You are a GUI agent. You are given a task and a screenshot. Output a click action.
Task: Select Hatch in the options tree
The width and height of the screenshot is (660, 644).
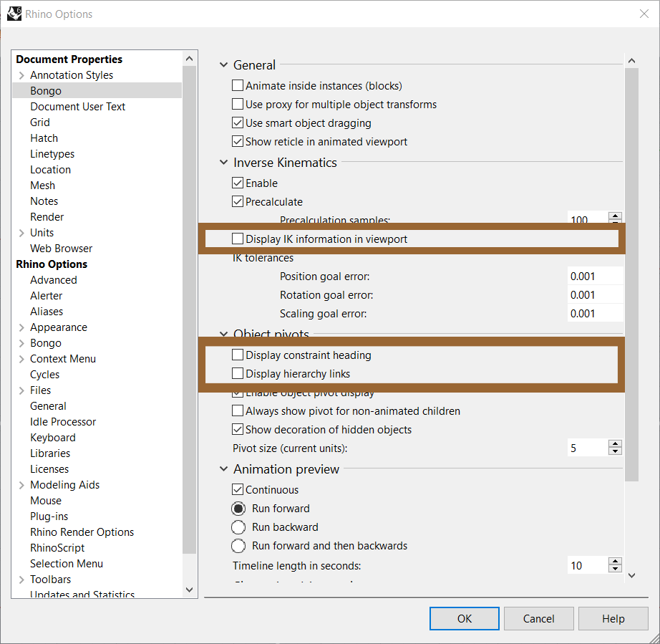pos(44,138)
